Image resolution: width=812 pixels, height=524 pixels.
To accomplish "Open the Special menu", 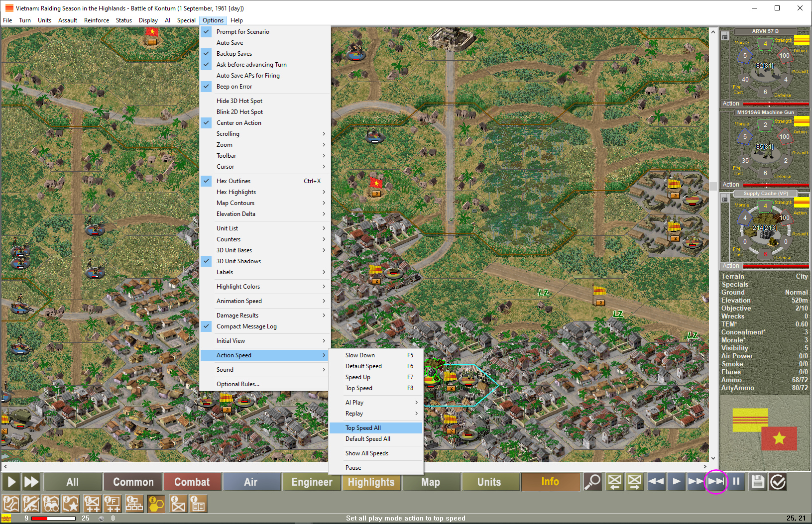I will tap(186, 20).
